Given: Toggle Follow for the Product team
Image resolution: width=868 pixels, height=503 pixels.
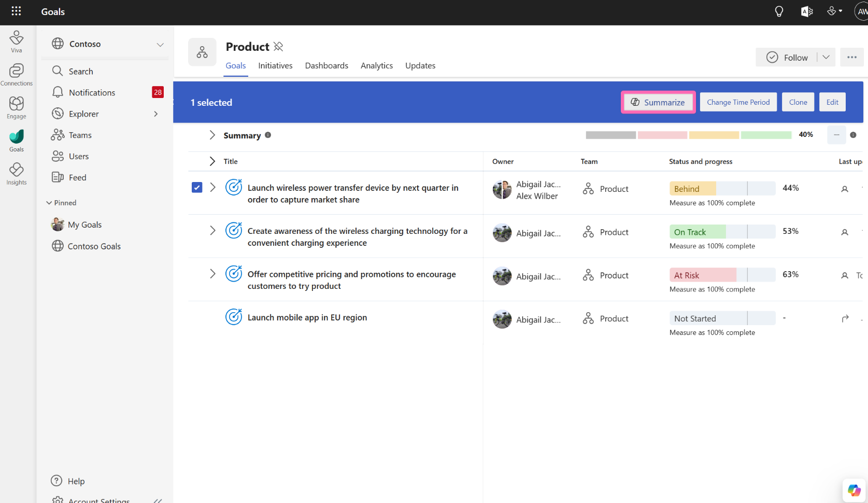Looking at the screenshot, I should coord(786,57).
